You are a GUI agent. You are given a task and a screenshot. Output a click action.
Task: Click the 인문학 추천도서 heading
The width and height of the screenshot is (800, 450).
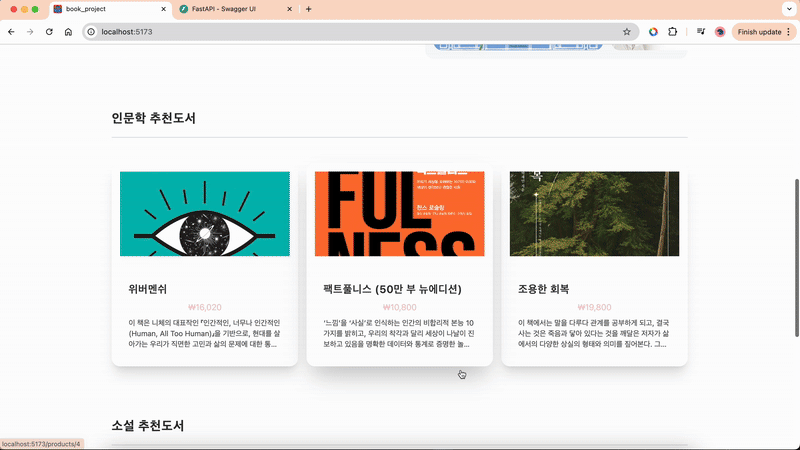click(154, 118)
